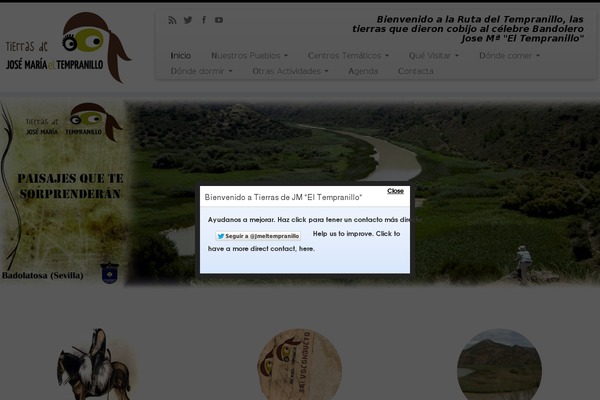Image resolution: width=600 pixels, height=400 pixels.
Task: Click the Badolatosa slide banner image
Action: point(300,193)
